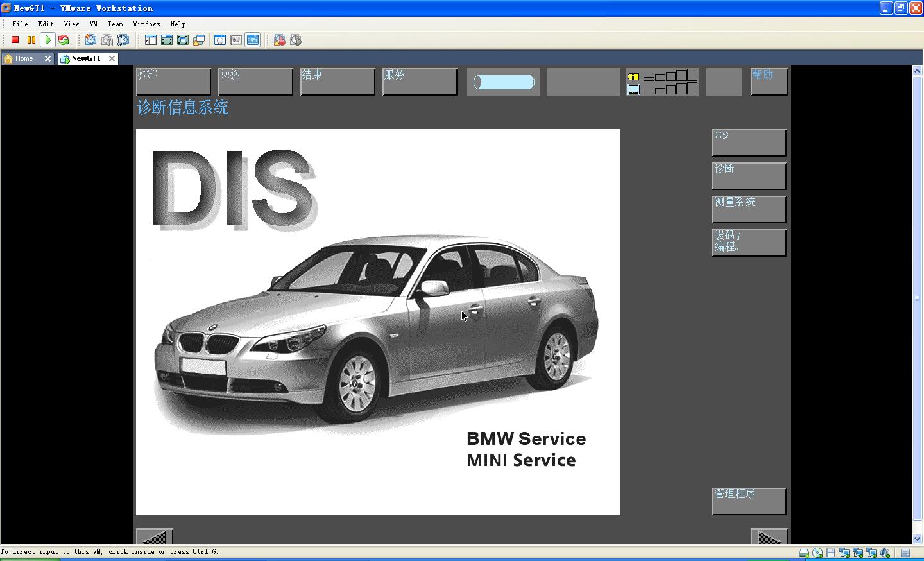Close the Home tab
Image resolution: width=924 pixels, height=561 pixels.
click(47, 58)
